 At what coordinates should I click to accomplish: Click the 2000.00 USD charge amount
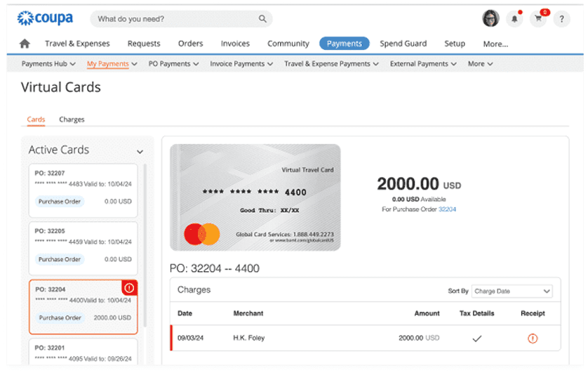[x=419, y=338]
